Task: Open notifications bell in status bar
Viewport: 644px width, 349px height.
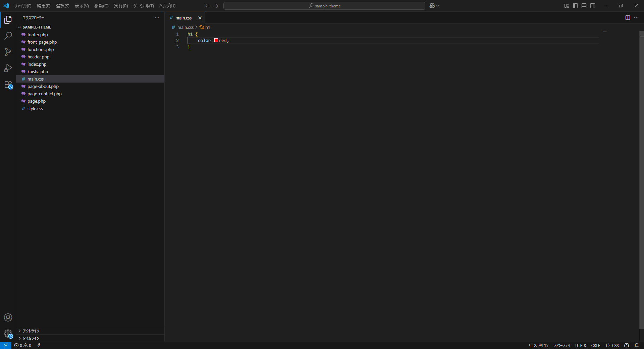Action: click(x=637, y=345)
